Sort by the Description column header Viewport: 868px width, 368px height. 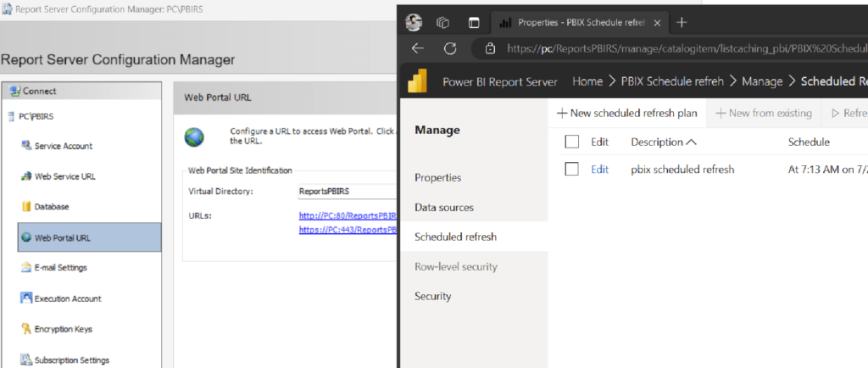coord(663,142)
